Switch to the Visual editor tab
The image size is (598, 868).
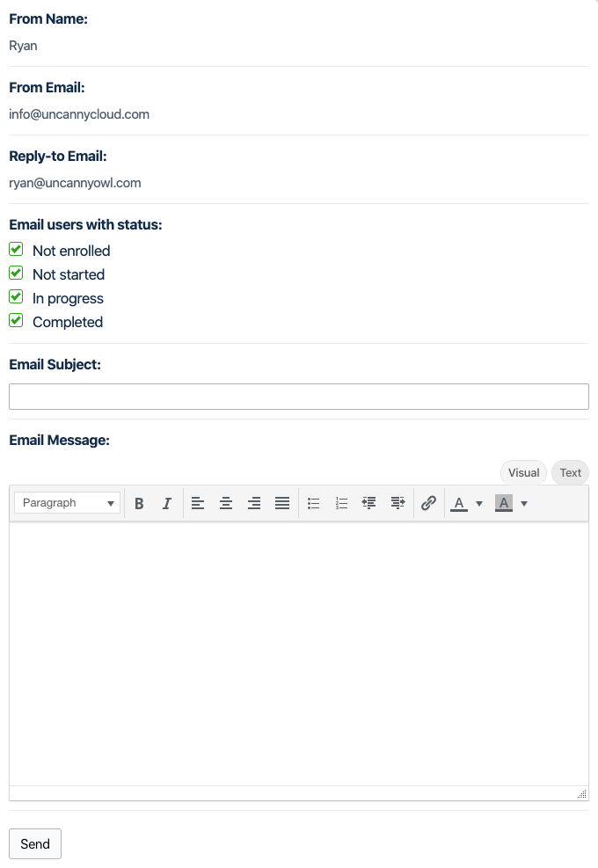click(x=523, y=472)
